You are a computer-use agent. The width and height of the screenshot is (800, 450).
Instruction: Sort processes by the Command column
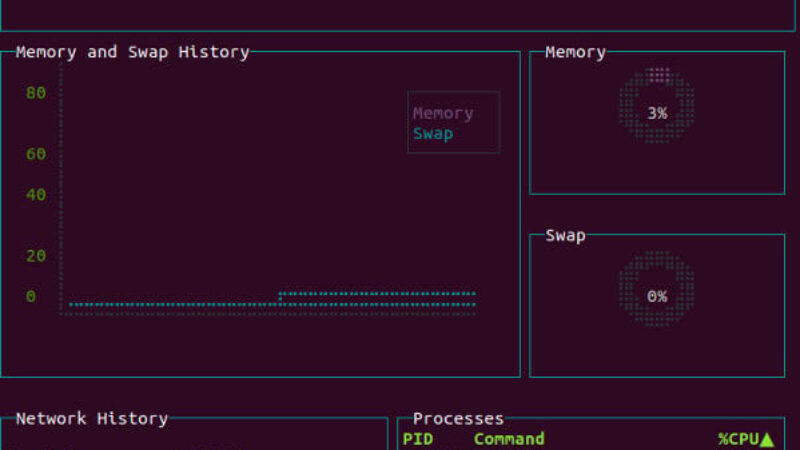(x=509, y=439)
